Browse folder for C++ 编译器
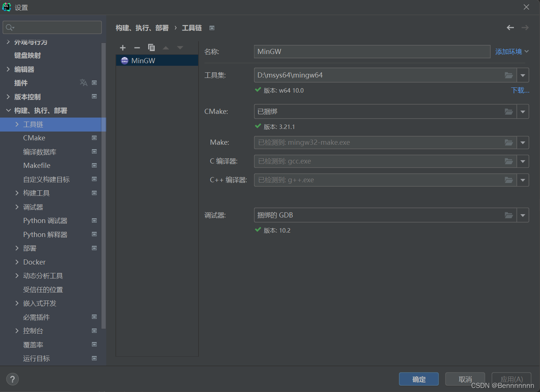The height and width of the screenshot is (392, 540). tap(509, 180)
